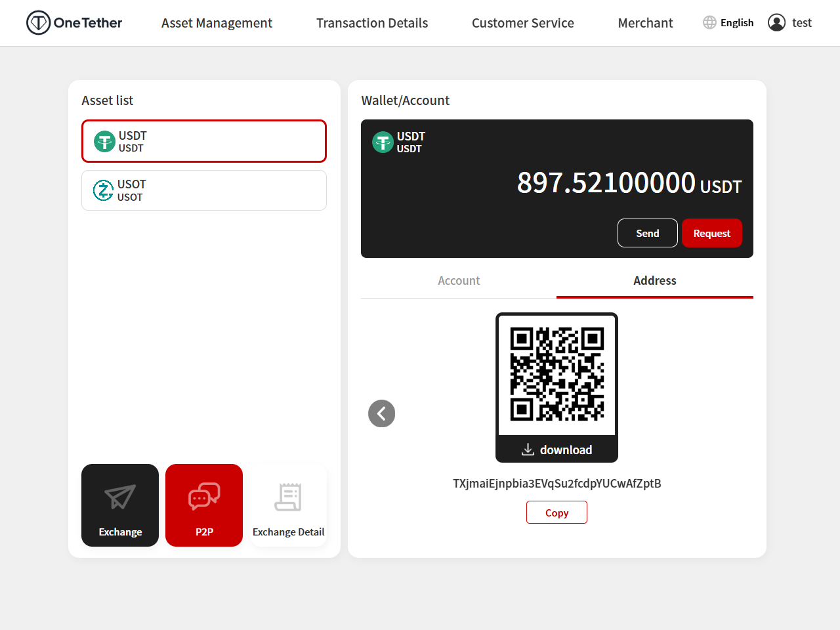The height and width of the screenshot is (630, 840).
Task: Click the previous arrow circle button
Action: [x=381, y=413]
